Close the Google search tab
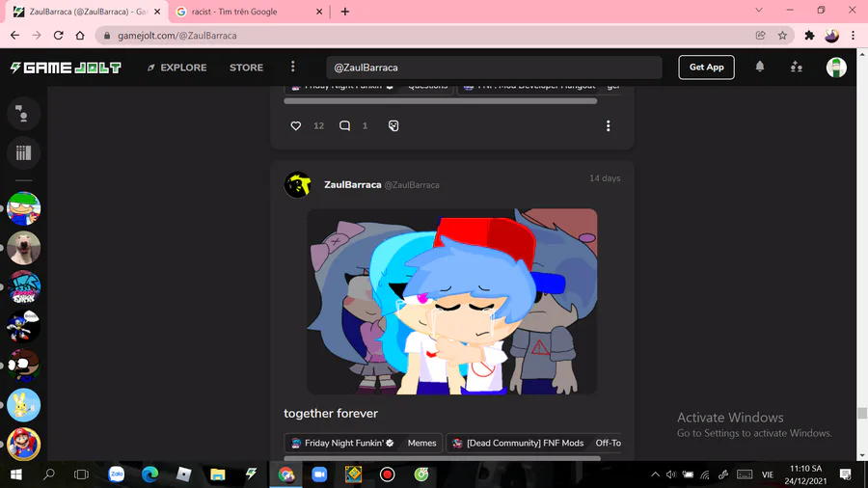868x488 pixels. click(x=319, y=12)
